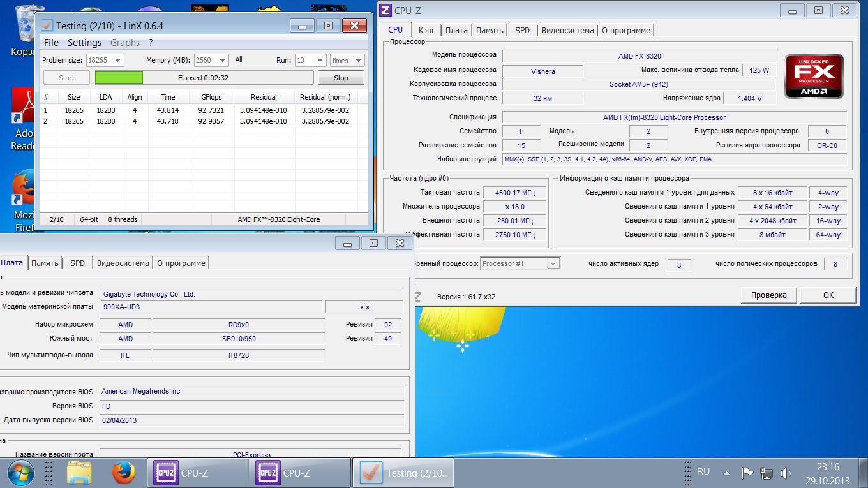Click the Z icon in the CPU-Z title bar
The width and height of the screenshot is (868, 488).
coord(385,10)
